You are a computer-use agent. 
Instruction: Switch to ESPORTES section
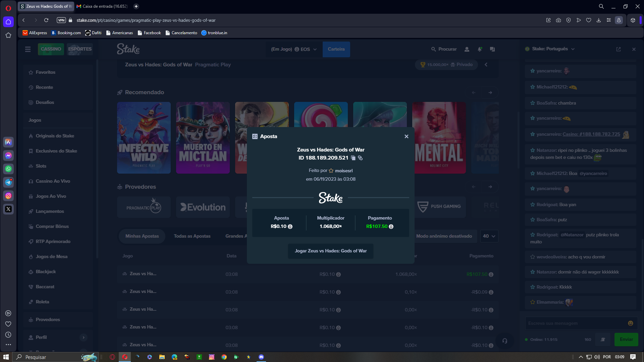coord(79,49)
